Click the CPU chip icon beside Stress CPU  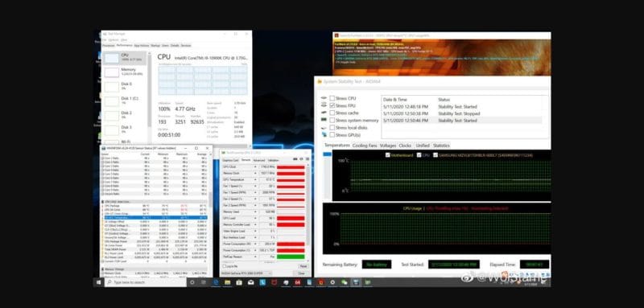(x=324, y=98)
